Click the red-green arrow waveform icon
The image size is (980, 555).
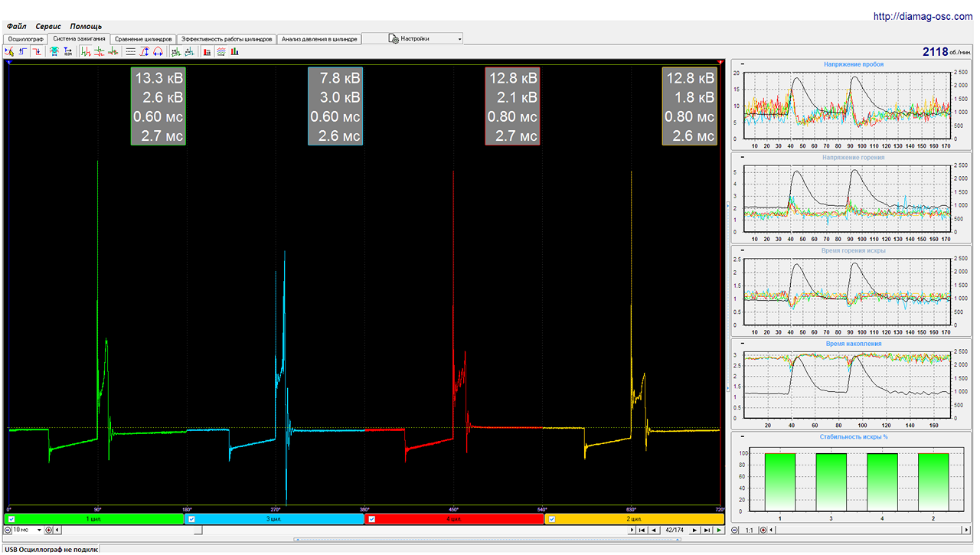(x=113, y=52)
